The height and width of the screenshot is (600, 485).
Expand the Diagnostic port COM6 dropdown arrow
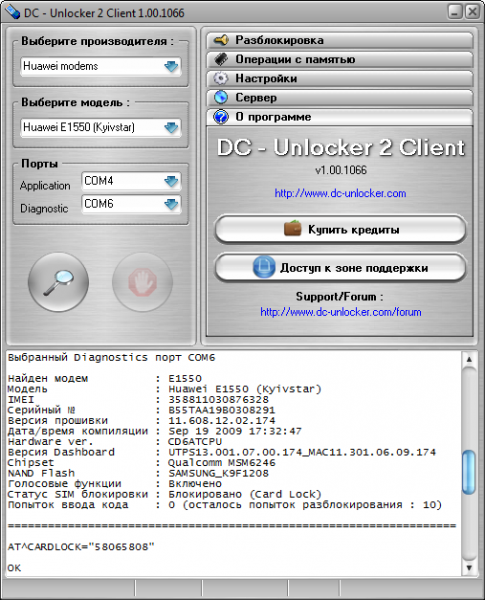click(171, 204)
